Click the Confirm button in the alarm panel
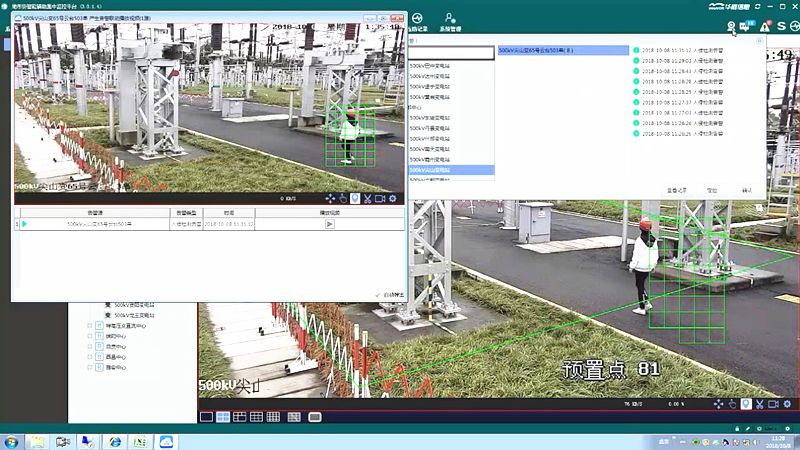 click(x=746, y=188)
